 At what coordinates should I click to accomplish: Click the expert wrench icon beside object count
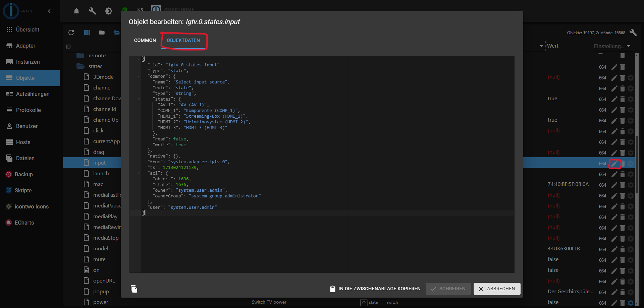tap(633, 33)
